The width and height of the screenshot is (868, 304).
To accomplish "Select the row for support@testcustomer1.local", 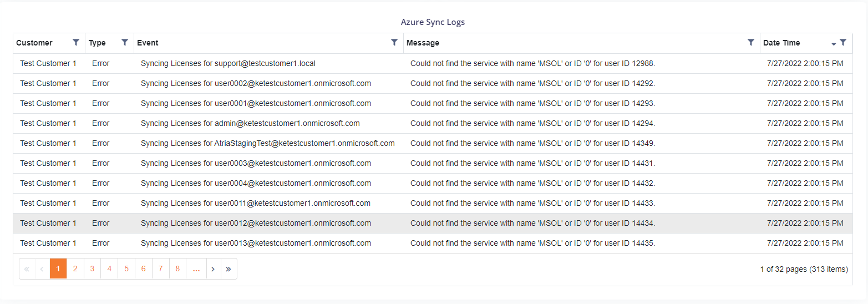I will (x=433, y=63).
